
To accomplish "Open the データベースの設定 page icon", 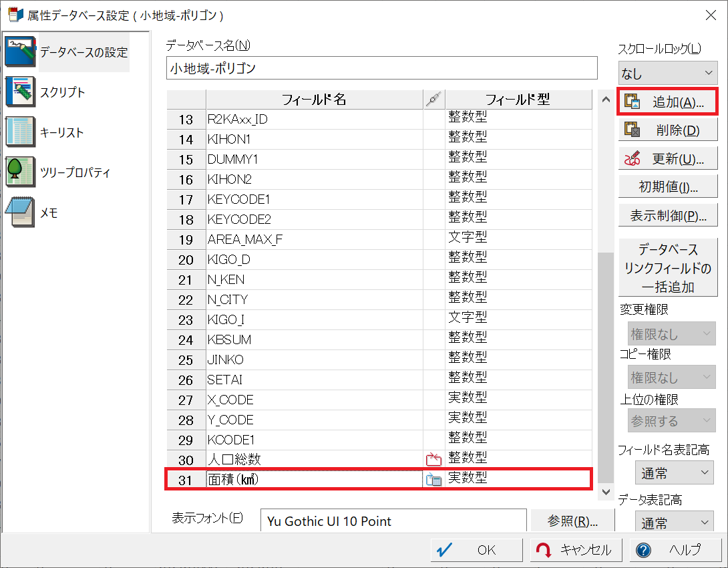I will pyautogui.click(x=20, y=51).
